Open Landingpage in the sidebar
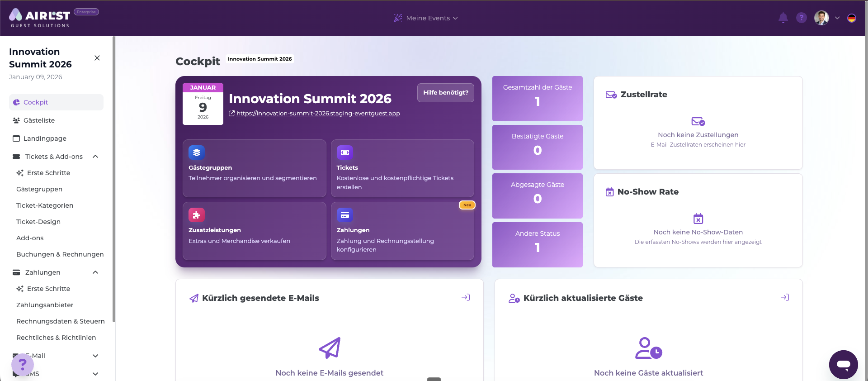The width and height of the screenshot is (868, 381). point(45,138)
